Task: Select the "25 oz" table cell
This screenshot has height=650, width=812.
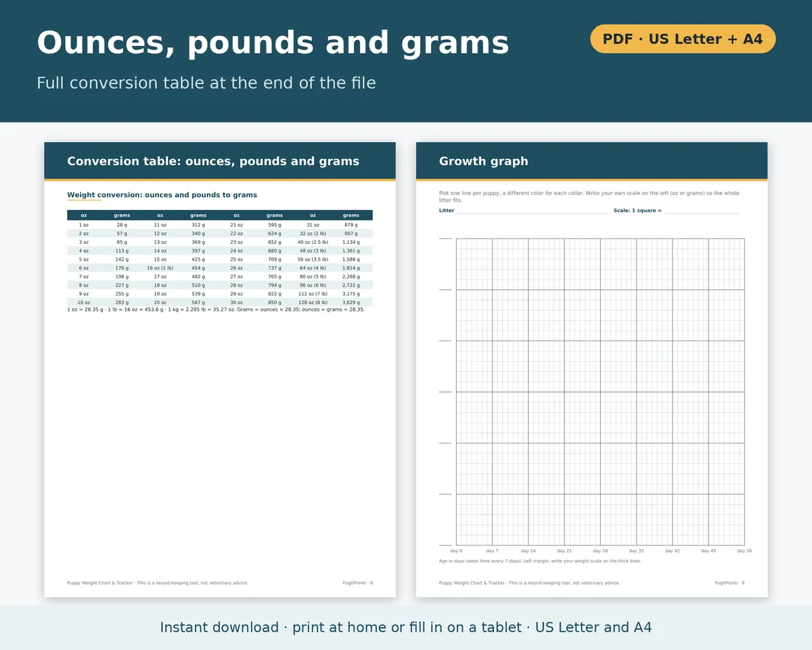Action: (237, 259)
